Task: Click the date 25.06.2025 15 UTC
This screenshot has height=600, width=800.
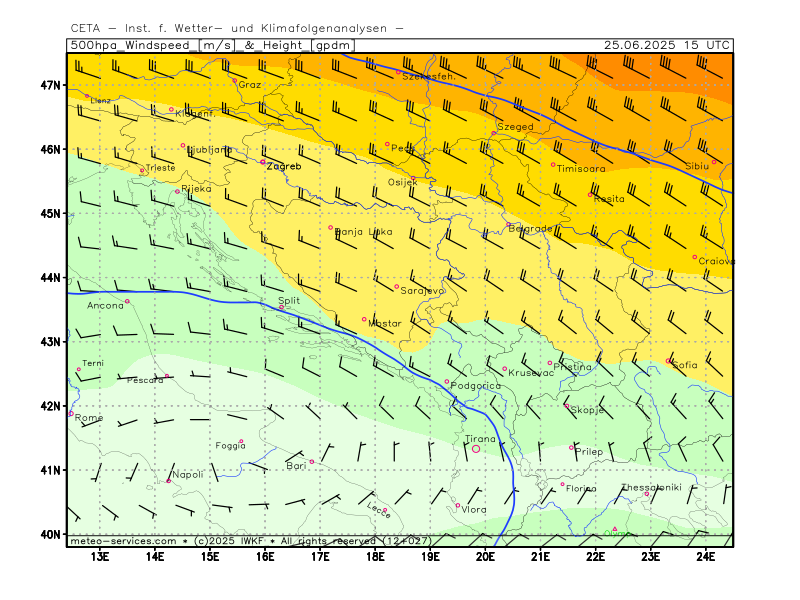Action: 667,45
